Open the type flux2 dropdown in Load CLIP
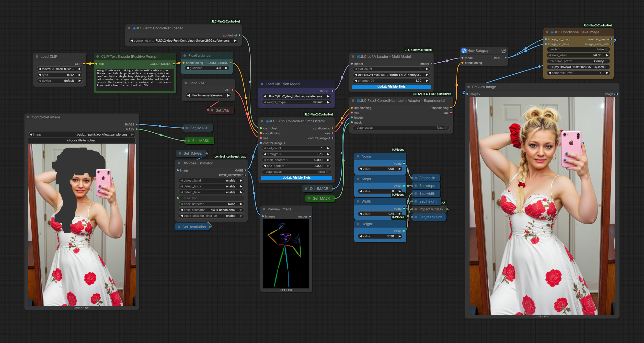 tap(59, 75)
